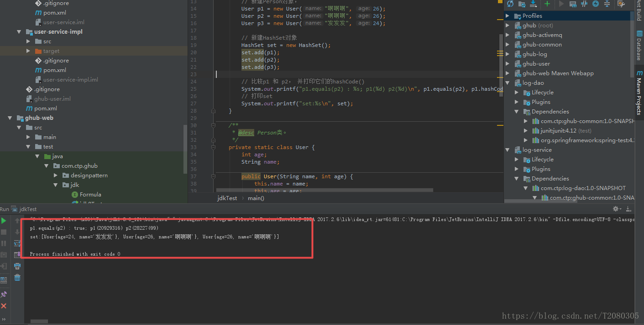Clear all console output trash icon

click(x=17, y=278)
